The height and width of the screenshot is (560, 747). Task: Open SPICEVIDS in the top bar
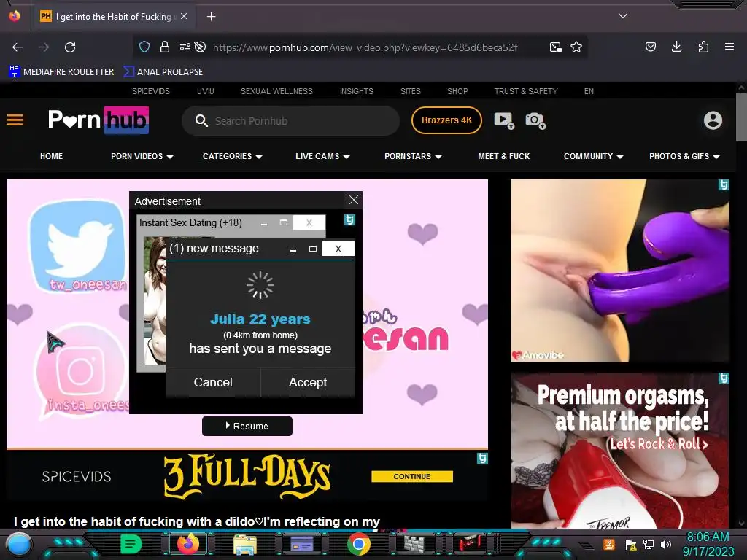(150, 91)
